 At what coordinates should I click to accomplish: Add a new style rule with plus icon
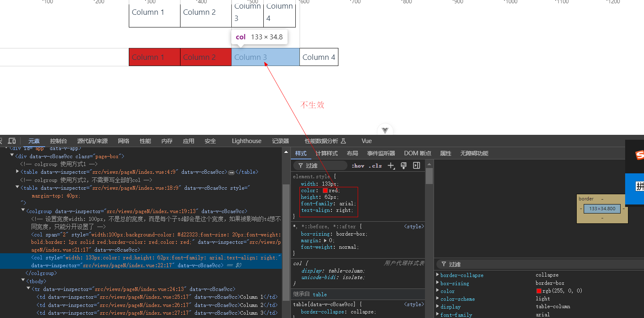click(391, 166)
